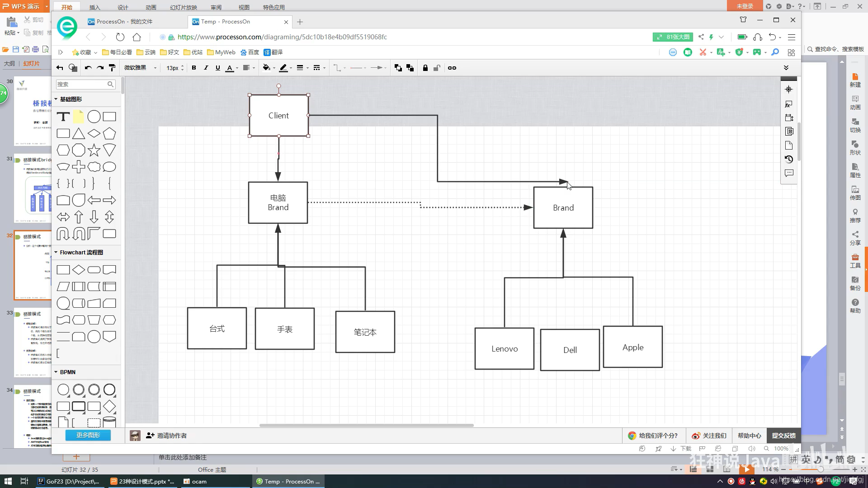
Task: Lock the selected shape
Action: tap(425, 68)
